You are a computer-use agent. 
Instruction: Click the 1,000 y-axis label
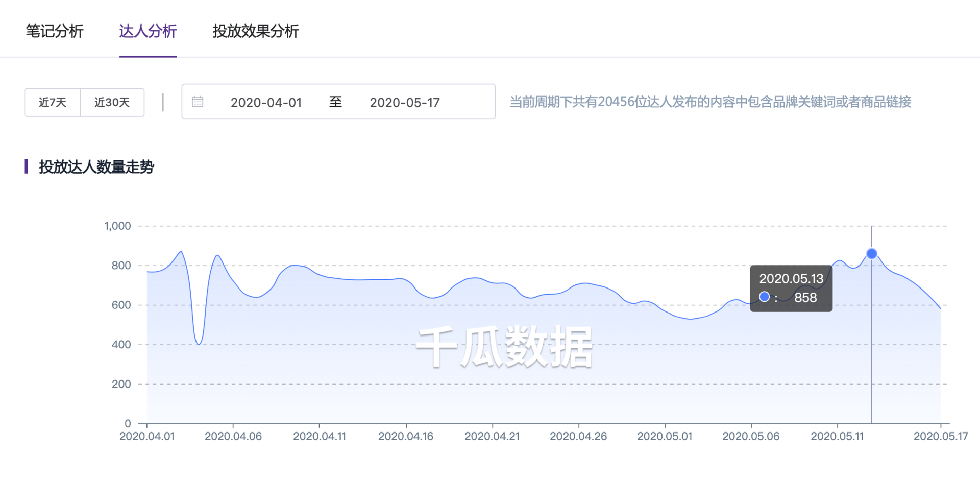pos(117,226)
